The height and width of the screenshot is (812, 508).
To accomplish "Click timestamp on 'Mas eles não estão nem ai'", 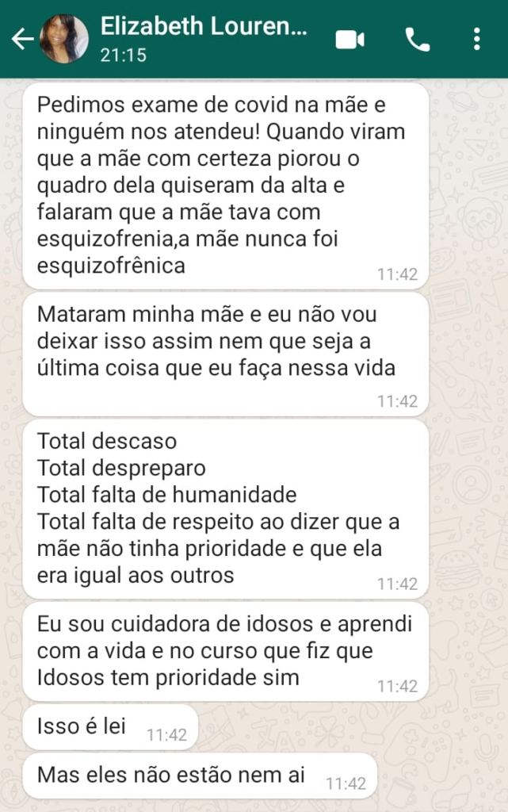I will click(346, 783).
